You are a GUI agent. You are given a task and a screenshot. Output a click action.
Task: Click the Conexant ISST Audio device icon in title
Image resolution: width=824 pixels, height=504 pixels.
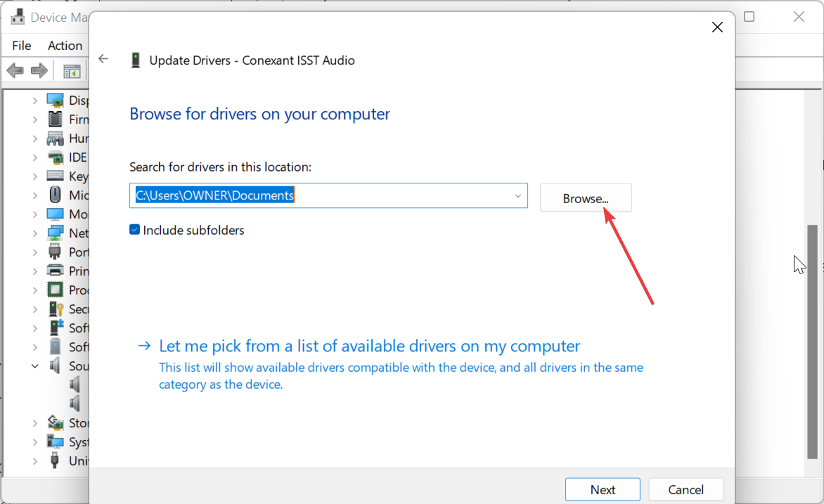pyautogui.click(x=136, y=60)
